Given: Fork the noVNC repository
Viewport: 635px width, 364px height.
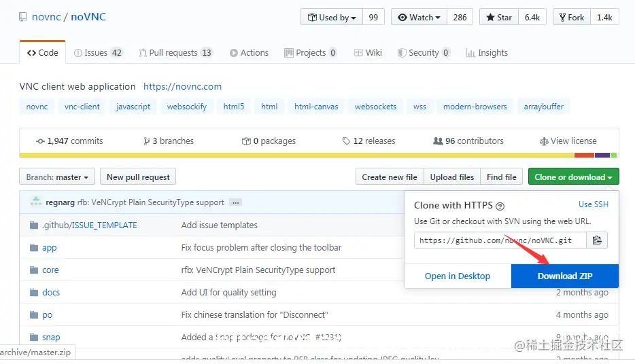Looking at the screenshot, I should pos(571,18).
